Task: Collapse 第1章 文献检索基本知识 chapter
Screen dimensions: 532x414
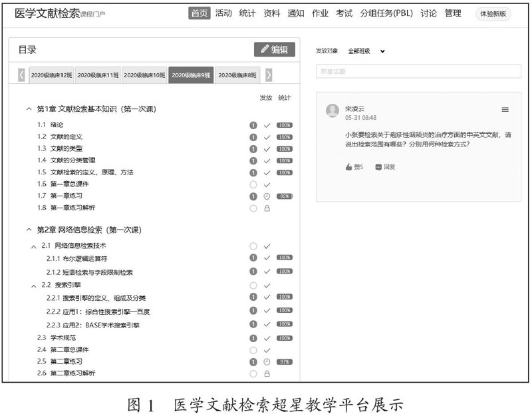Action: pos(29,109)
